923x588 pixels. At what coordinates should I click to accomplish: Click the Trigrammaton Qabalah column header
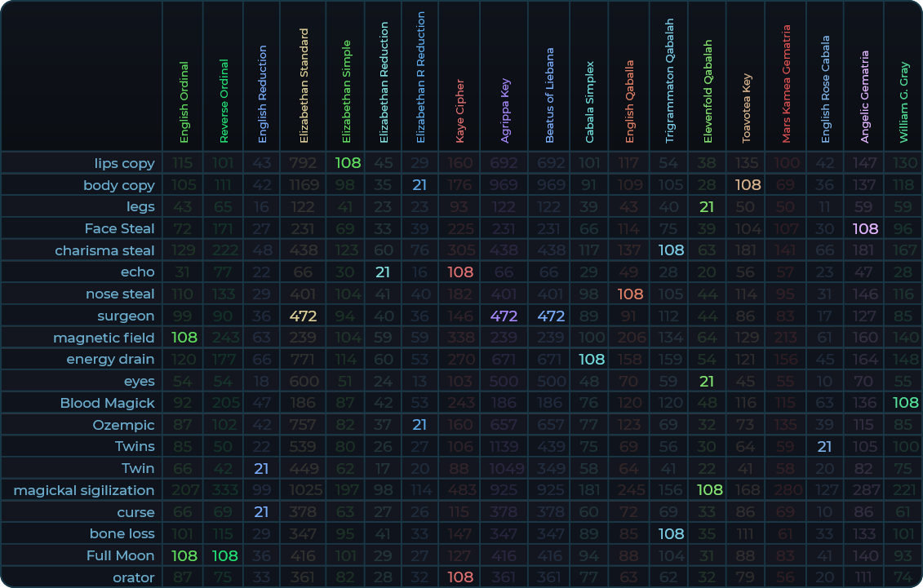[669, 81]
